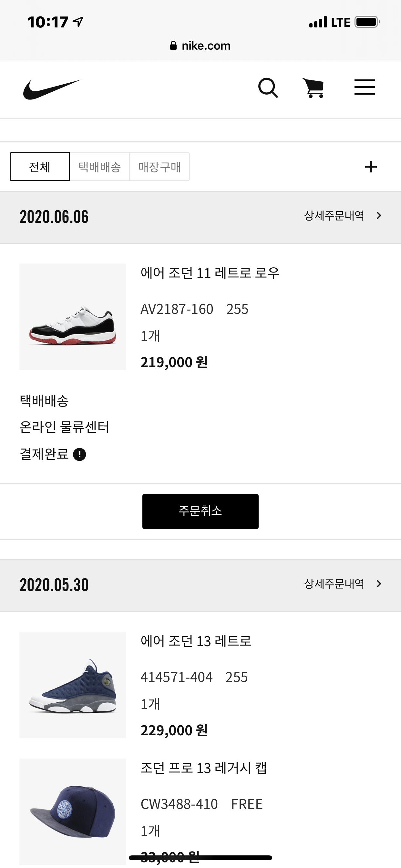
Task: Switch to the 매장구매 tab
Action: click(x=159, y=167)
